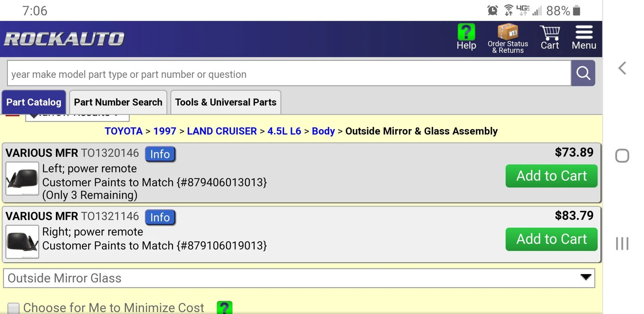
Task: Follow the TOYOTA breadcrumb link
Action: [x=123, y=131]
